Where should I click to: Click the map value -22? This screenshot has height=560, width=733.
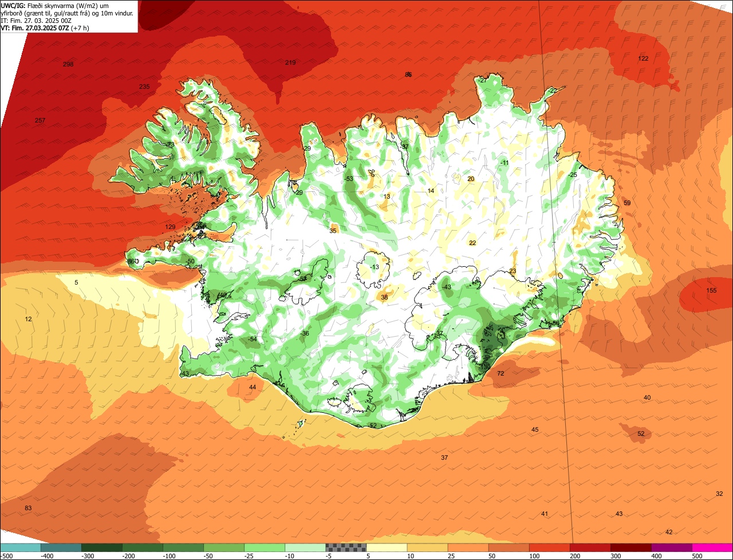pyautogui.click(x=553, y=91)
